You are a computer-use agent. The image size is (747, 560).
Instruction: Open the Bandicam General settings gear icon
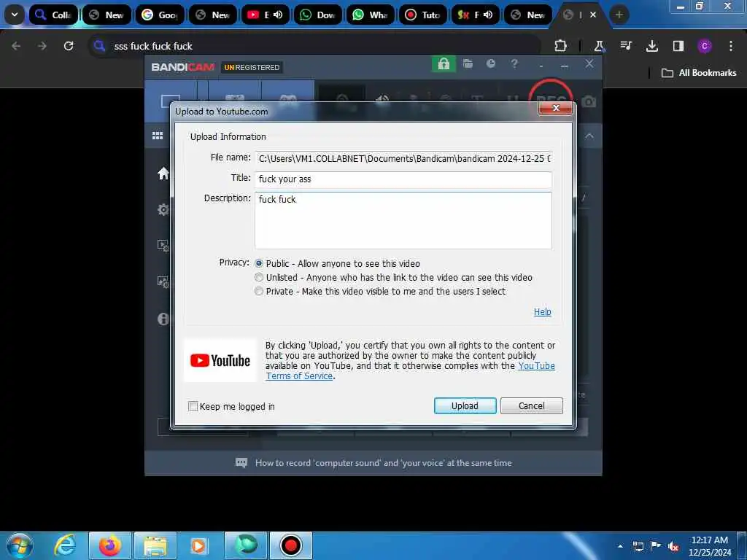[163, 209]
